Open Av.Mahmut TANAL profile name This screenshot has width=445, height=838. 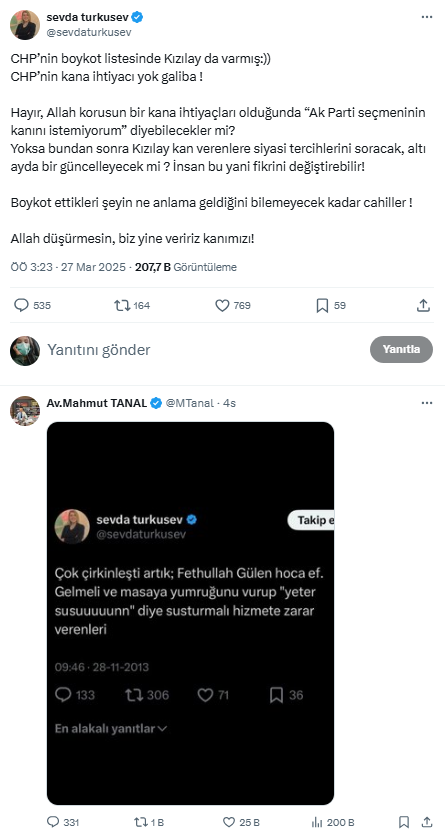[97, 403]
